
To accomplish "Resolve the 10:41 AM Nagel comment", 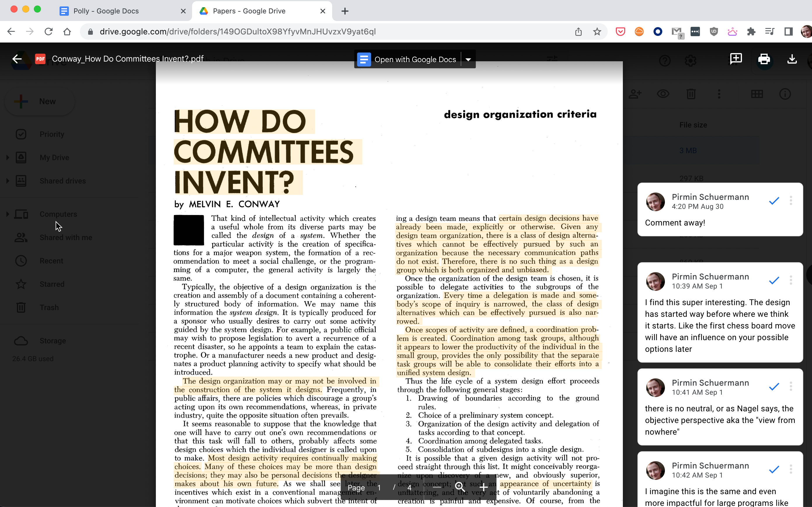I will (x=774, y=387).
